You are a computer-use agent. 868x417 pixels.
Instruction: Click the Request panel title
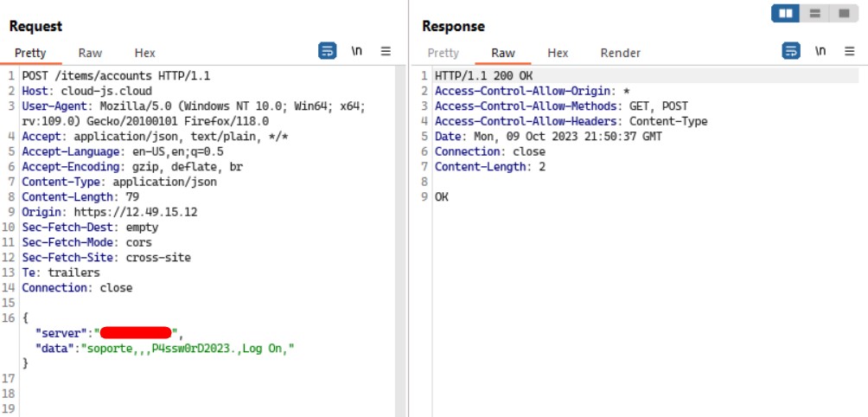(x=36, y=26)
